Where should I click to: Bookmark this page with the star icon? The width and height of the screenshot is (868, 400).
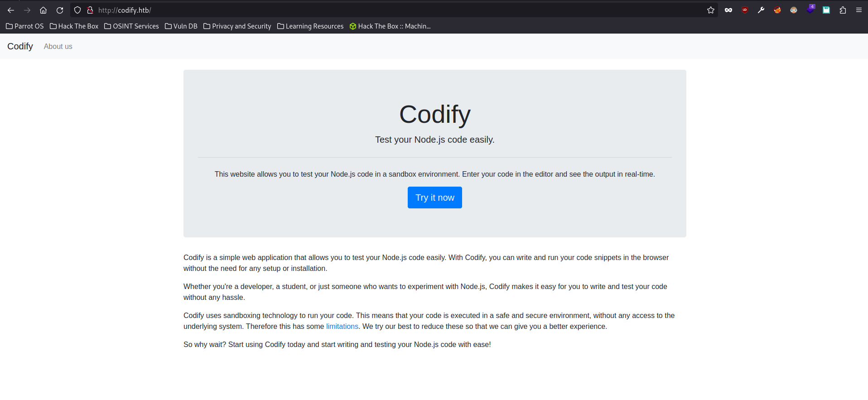tap(710, 10)
